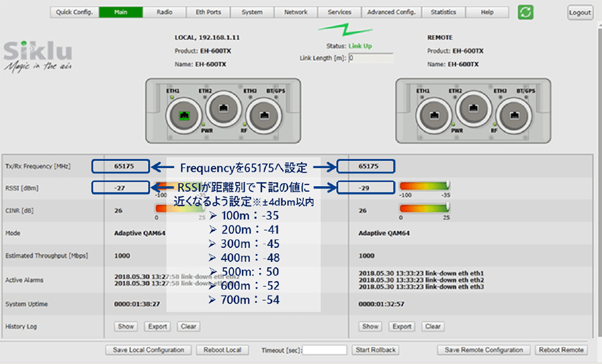Click the remote RSSI gauge bar

pyautogui.click(x=425, y=186)
